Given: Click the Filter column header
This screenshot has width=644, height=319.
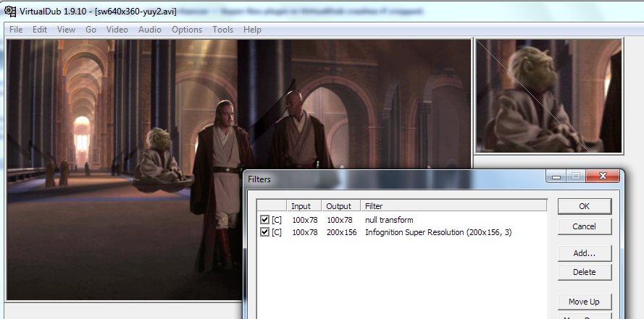Looking at the screenshot, I should pyautogui.click(x=453, y=206).
